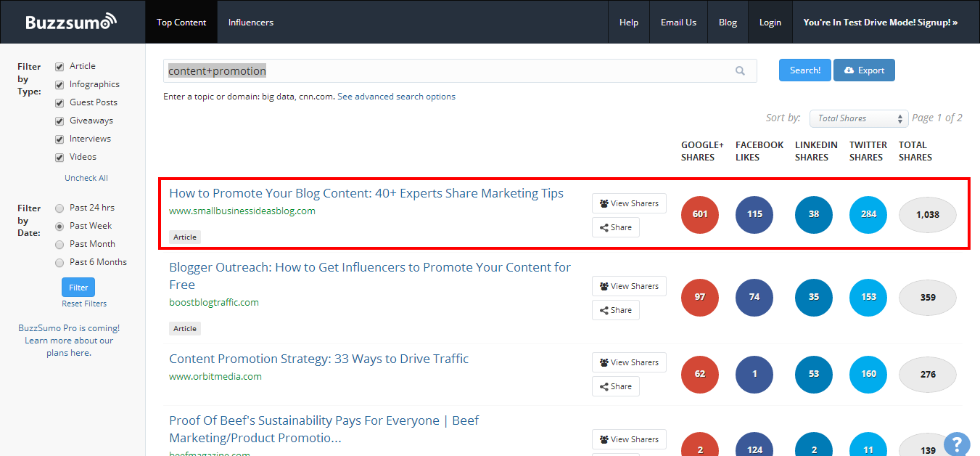Click the 53 LinkedIn shares circle
This screenshot has height=456, width=980.
(x=813, y=374)
